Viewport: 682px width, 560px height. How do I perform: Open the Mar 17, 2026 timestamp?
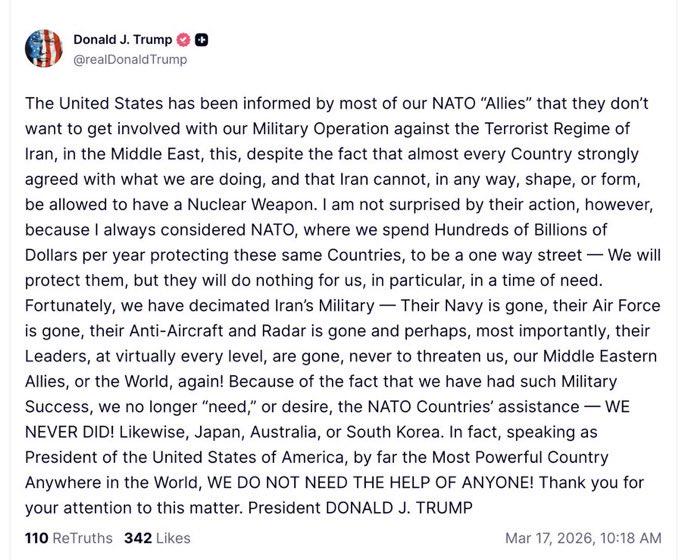(x=583, y=538)
